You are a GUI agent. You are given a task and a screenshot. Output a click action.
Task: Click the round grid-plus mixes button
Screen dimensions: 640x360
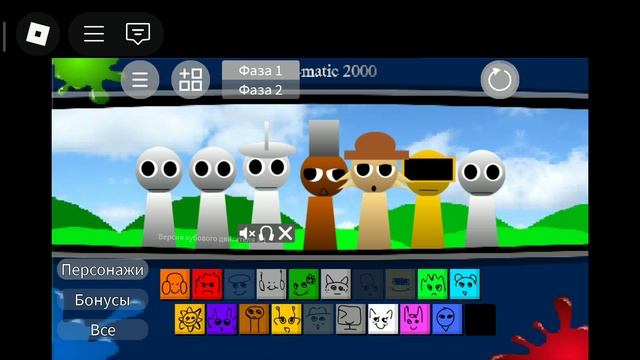pos(191,80)
